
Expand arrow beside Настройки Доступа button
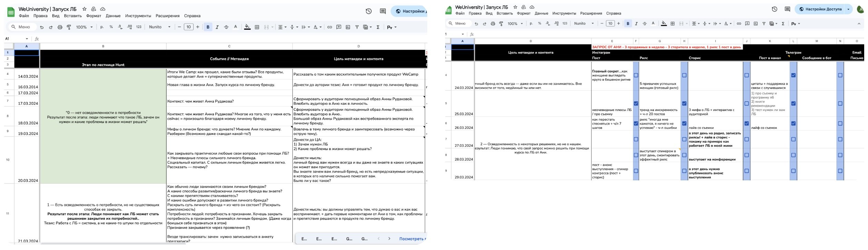848,9
